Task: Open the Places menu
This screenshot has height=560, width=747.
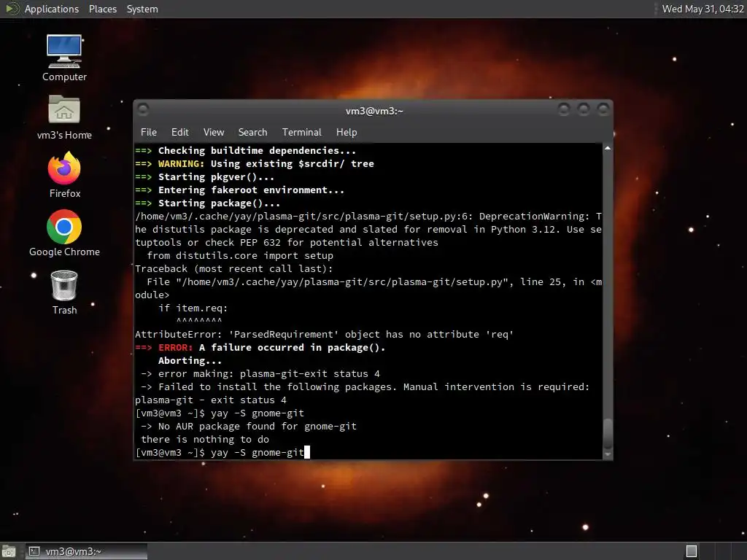Action: (102, 9)
